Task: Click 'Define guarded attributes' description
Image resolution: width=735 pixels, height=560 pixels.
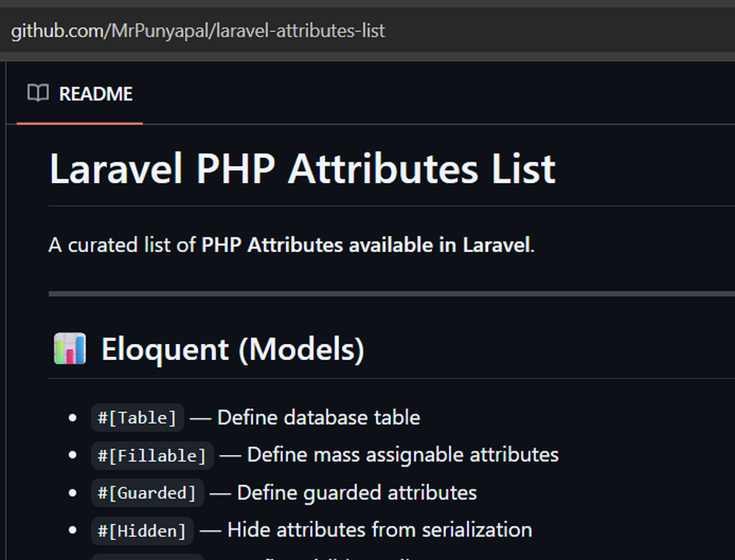Action: pyautogui.click(x=356, y=492)
